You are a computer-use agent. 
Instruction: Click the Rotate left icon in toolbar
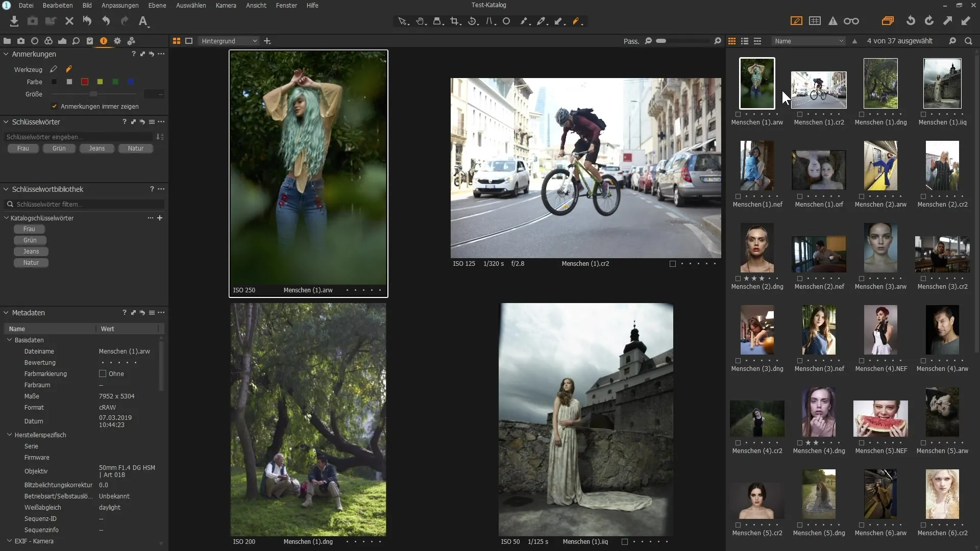click(x=911, y=21)
